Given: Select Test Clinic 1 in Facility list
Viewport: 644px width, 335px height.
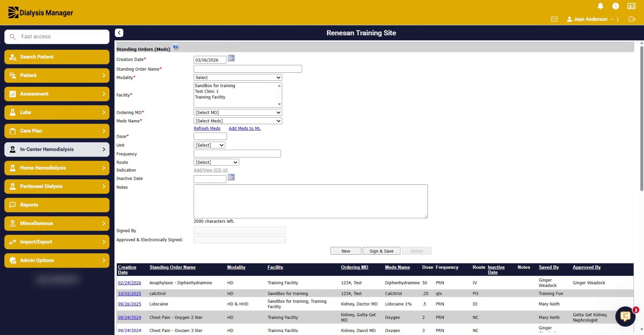Looking at the screenshot, I should (207, 91).
